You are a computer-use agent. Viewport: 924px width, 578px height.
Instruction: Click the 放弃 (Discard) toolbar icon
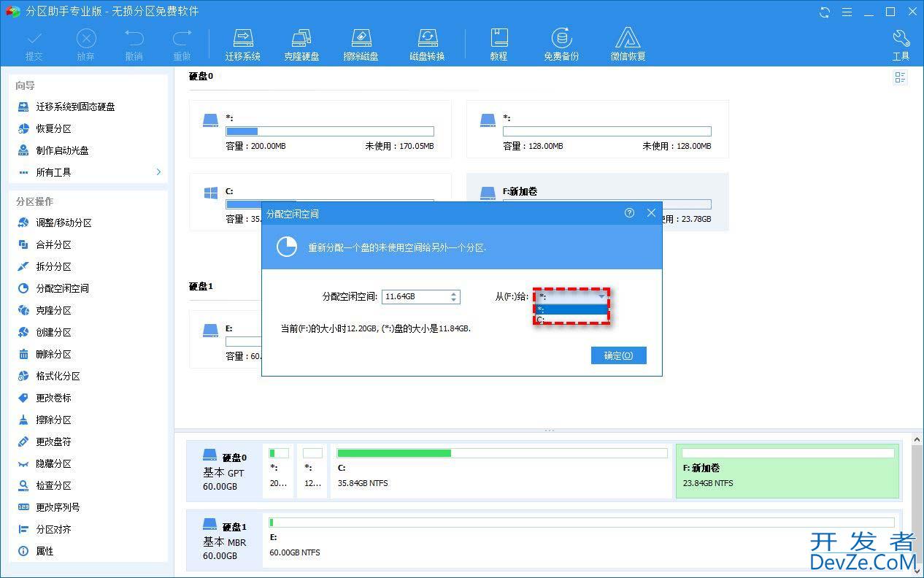tap(86, 45)
